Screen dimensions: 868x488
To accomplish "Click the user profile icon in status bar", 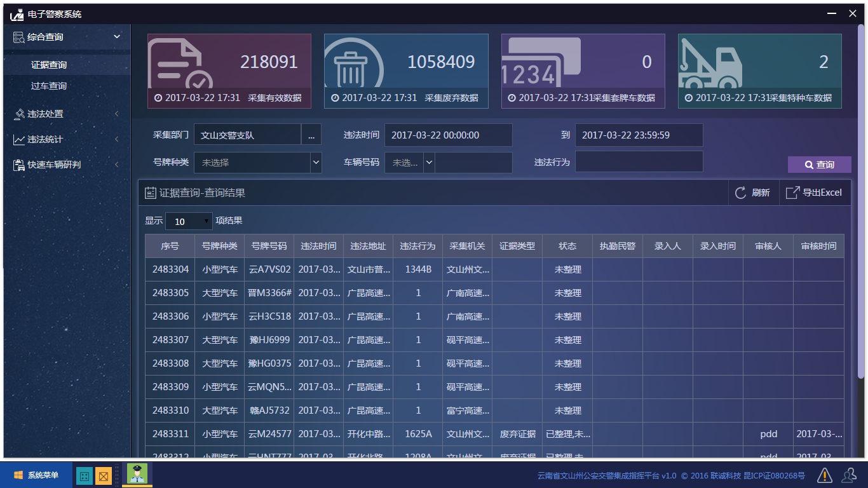I will coord(848,475).
